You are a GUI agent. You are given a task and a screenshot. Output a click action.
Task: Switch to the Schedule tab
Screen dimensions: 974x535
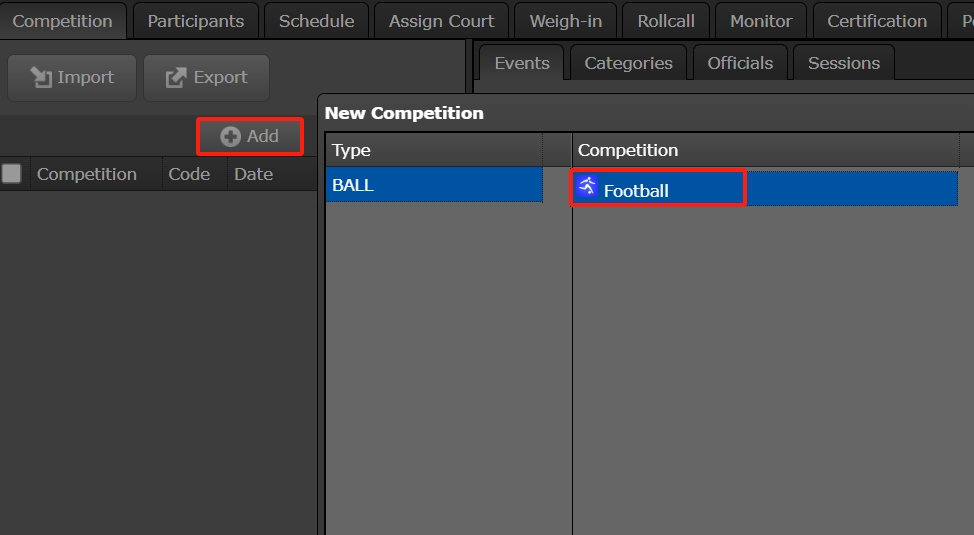[x=316, y=21]
